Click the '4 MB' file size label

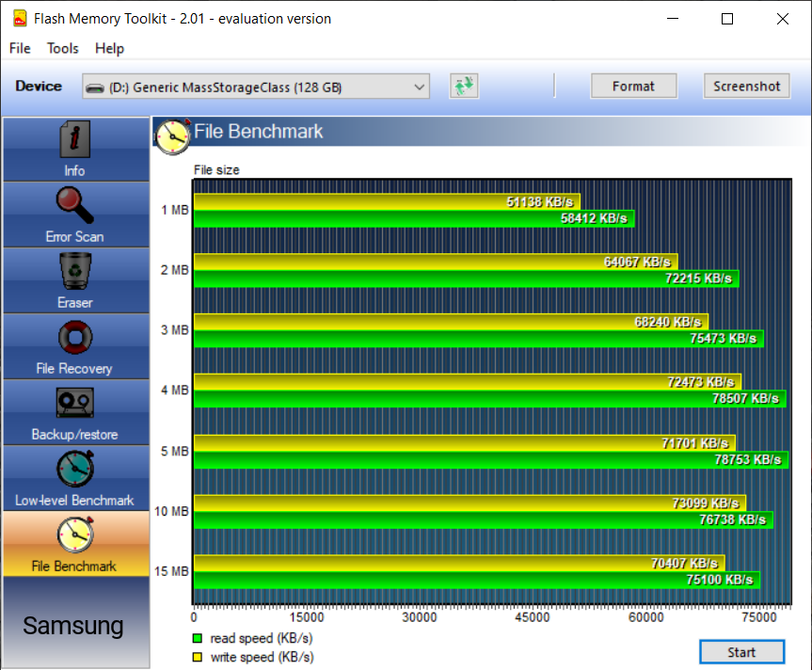point(174,391)
